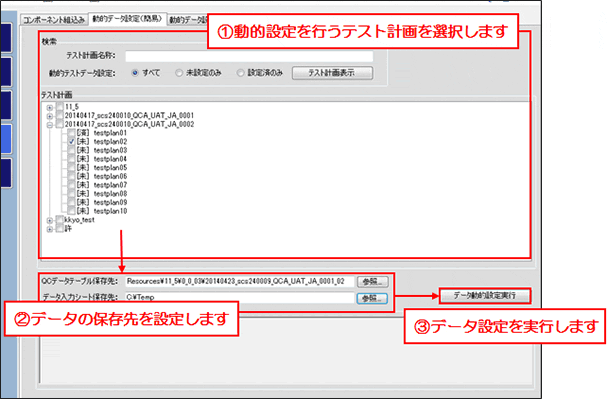
Task: Check the kkyo_test folder checkbox
Action: coord(60,220)
